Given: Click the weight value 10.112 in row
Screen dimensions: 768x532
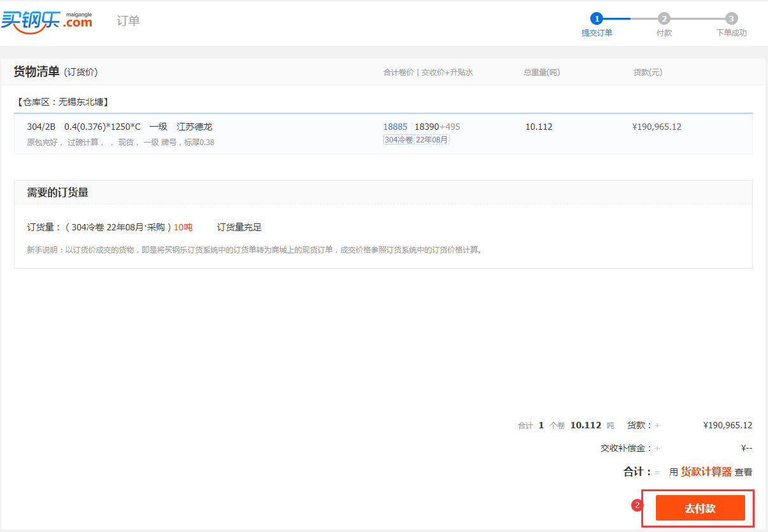Looking at the screenshot, I should (x=539, y=127).
